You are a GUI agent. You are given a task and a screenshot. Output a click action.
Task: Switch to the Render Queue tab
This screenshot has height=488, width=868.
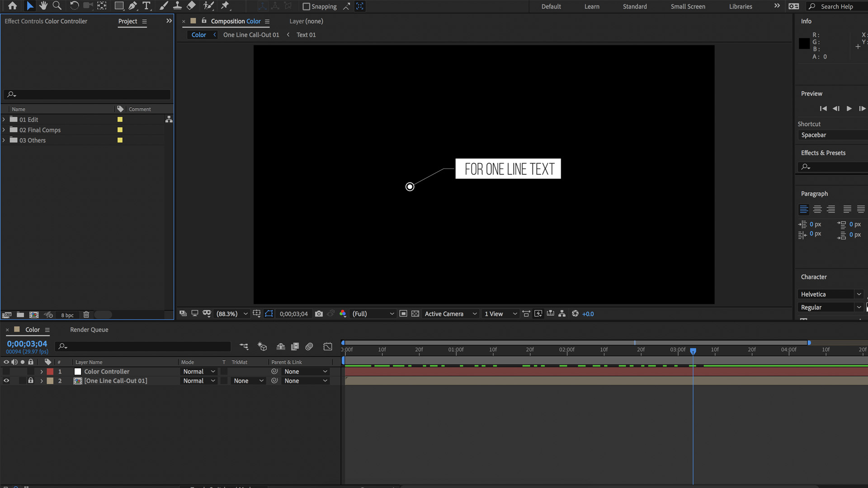(x=89, y=330)
